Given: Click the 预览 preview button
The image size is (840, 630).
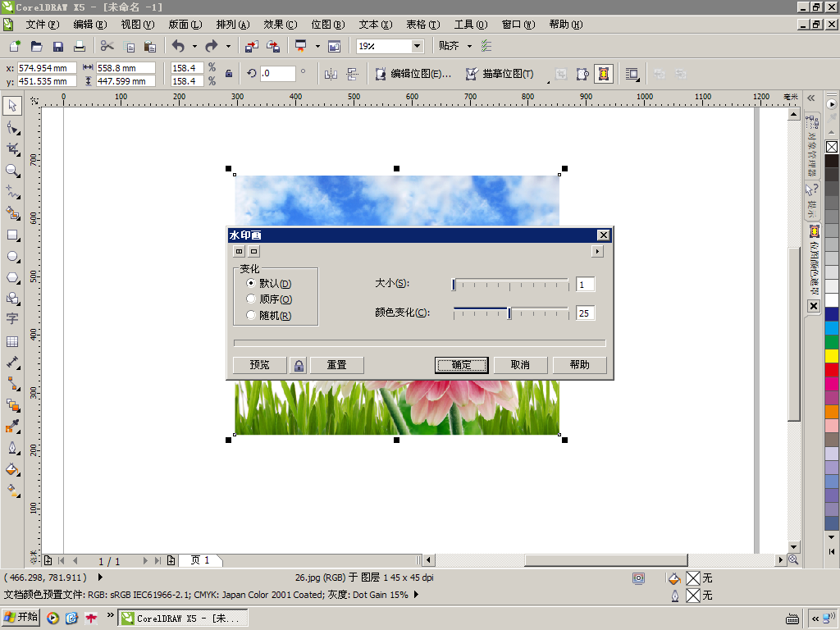Looking at the screenshot, I should pyautogui.click(x=260, y=365).
